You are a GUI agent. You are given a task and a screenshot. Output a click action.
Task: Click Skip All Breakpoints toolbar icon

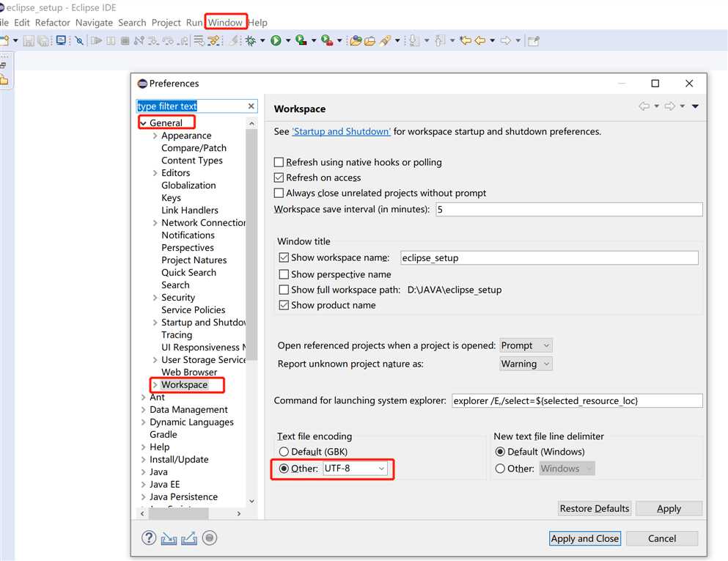79,41
